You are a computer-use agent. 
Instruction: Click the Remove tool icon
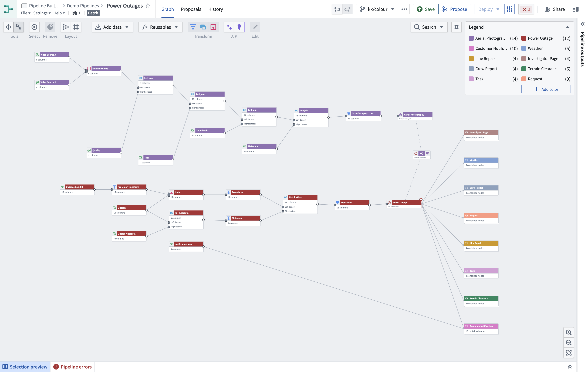[50, 27]
